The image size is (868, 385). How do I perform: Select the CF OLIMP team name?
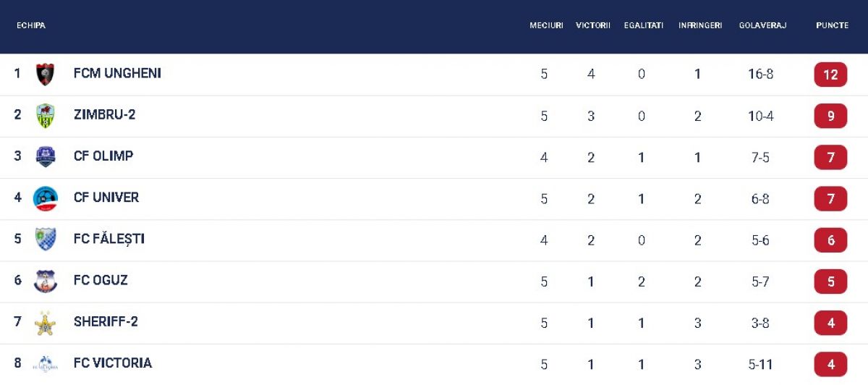click(103, 156)
